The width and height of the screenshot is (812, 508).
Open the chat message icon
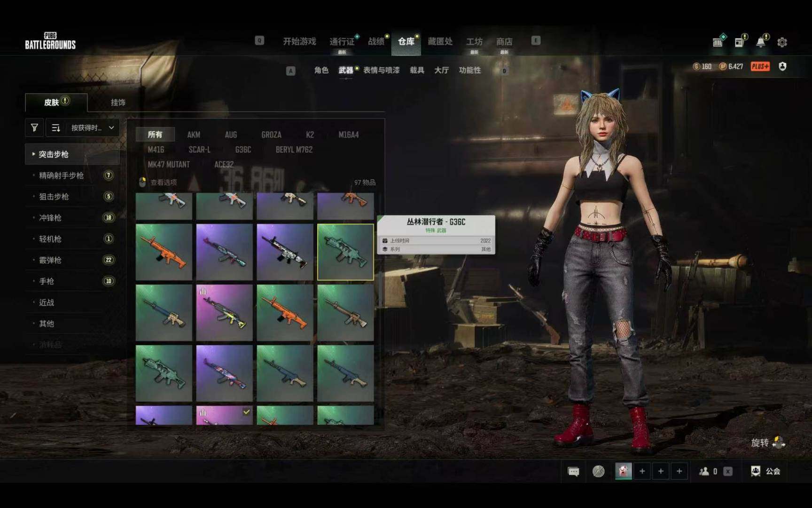(573, 471)
